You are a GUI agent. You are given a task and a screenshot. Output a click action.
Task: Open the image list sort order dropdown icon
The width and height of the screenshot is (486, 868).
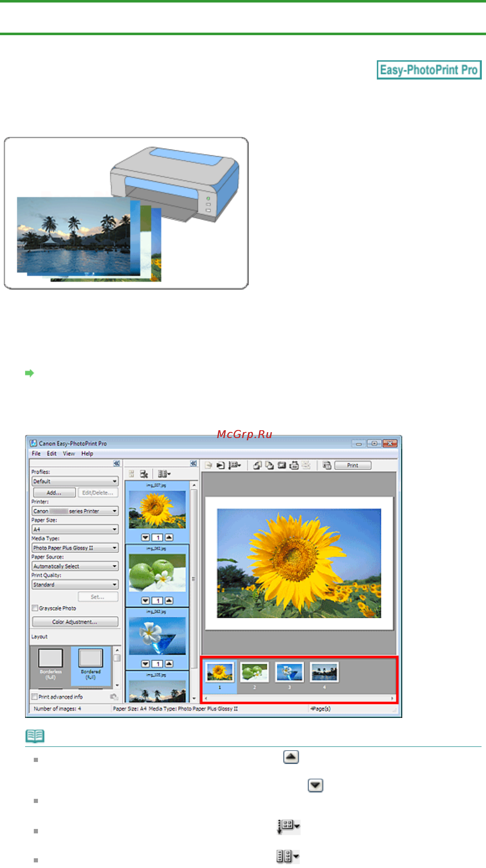[164, 474]
